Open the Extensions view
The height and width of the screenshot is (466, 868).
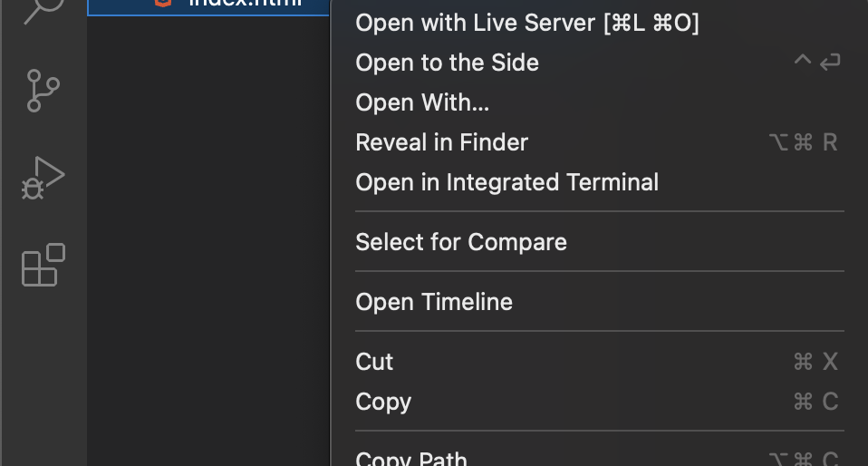point(43,265)
